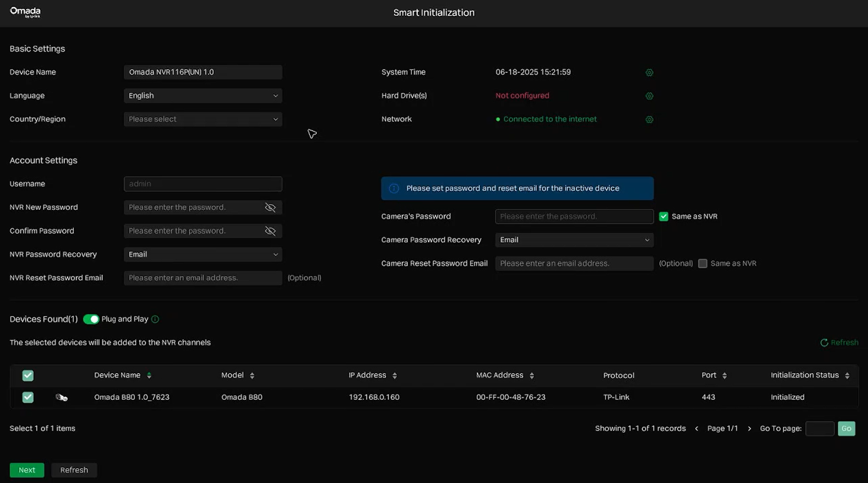Viewport: 868px width, 483px height.
Task: Open NVR Password Recovery dropdown
Action: (x=203, y=254)
